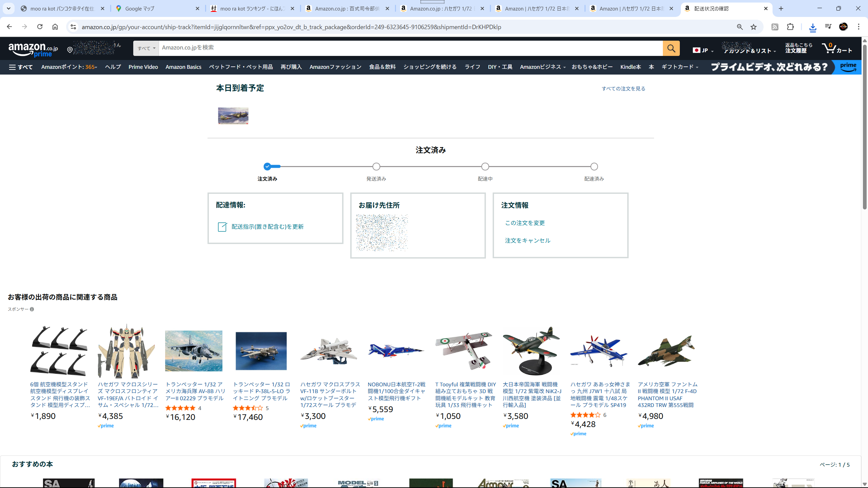
Task: Open おもちゃ&ホビー navigation item
Action: [x=592, y=67]
